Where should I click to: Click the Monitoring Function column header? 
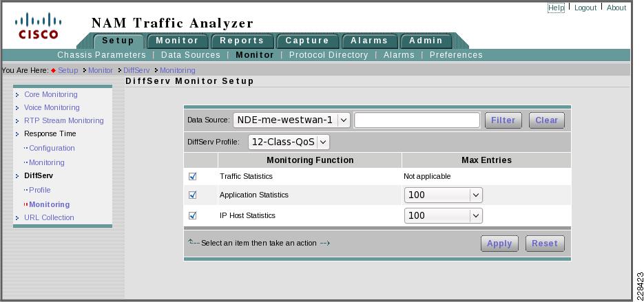[310, 160]
